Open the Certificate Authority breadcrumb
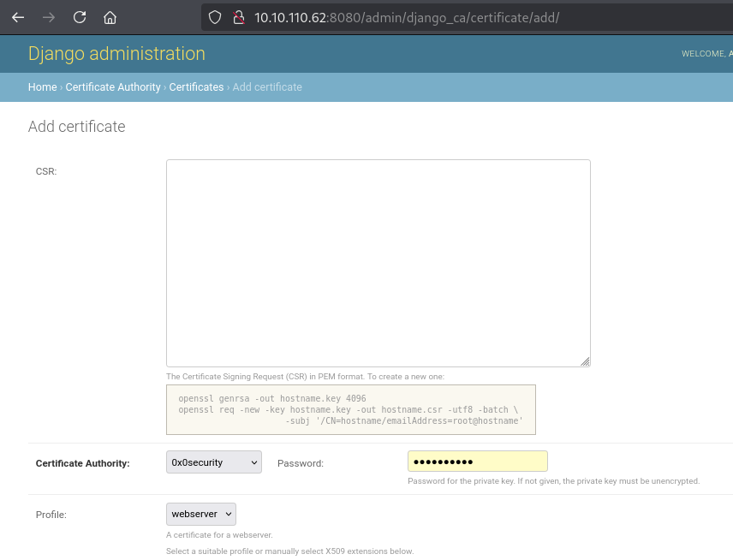The image size is (733, 560). click(113, 87)
